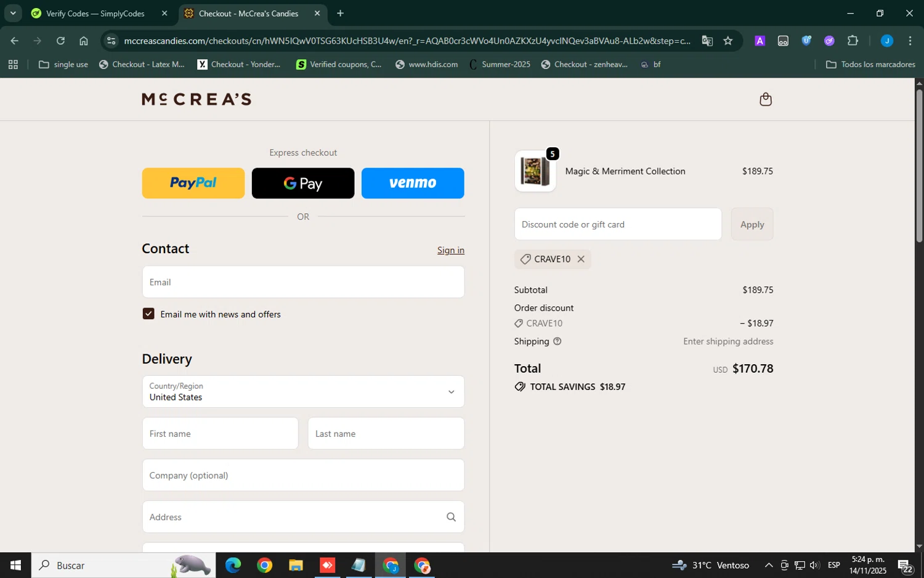Open the notification center icon
924x578 pixels.
[905, 565]
